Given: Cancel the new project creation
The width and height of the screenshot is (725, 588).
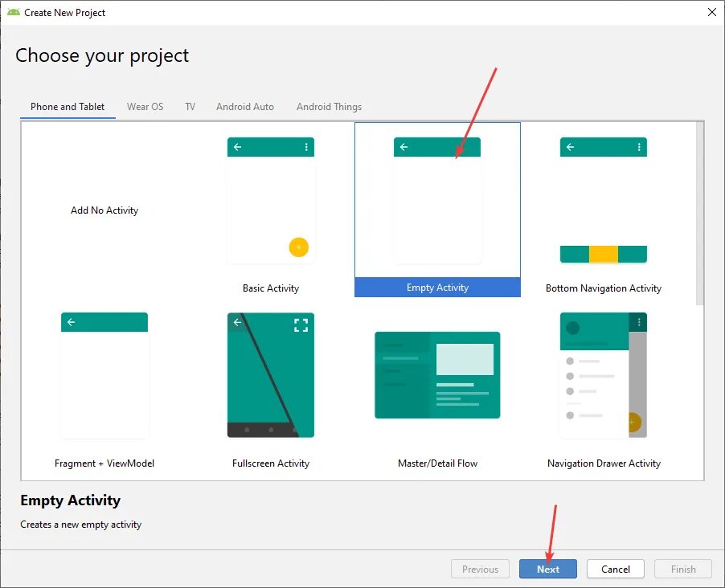Looking at the screenshot, I should [x=615, y=569].
